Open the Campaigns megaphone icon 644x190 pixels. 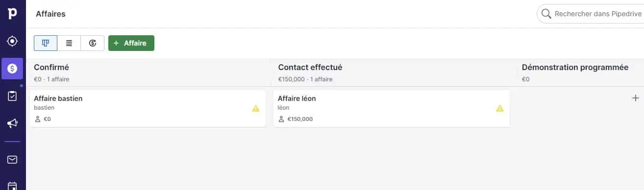coord(12,123)
